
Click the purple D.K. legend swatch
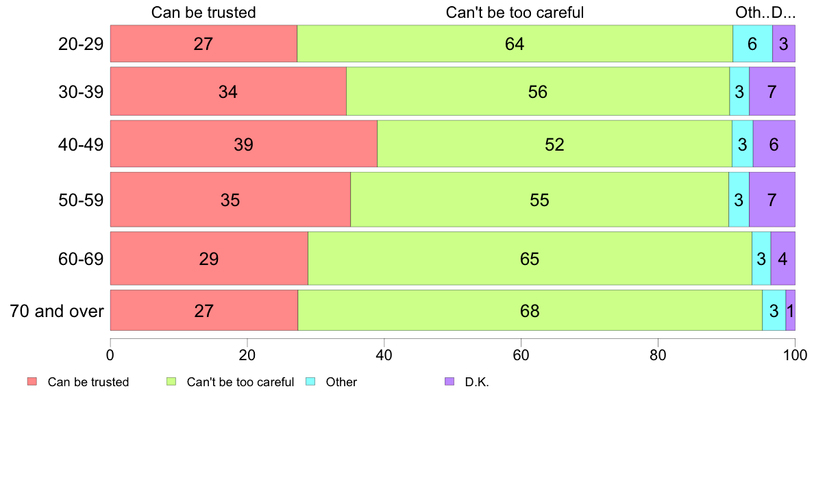pos(449,381)
